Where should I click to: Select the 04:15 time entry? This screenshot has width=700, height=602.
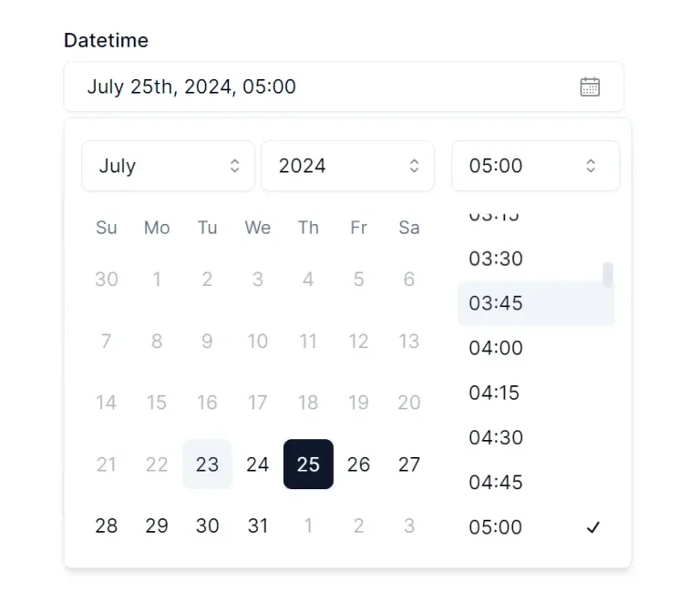click(x=496, y=393)
